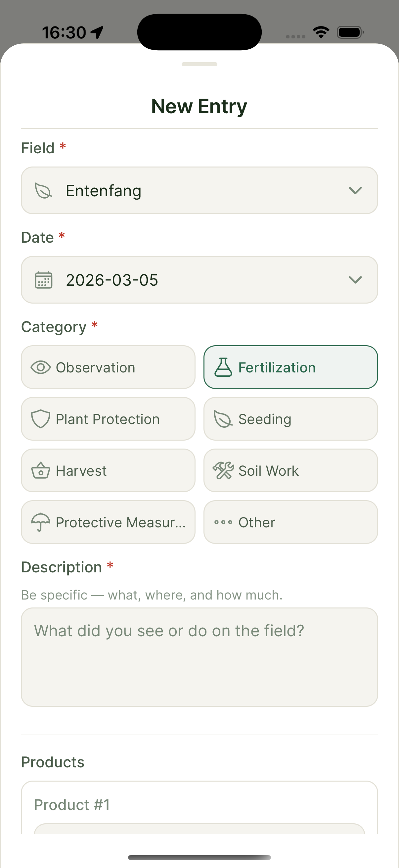Choose the Other category option
Screen dimensions: 399x868
pyautogui.click(x=290, y=522)
